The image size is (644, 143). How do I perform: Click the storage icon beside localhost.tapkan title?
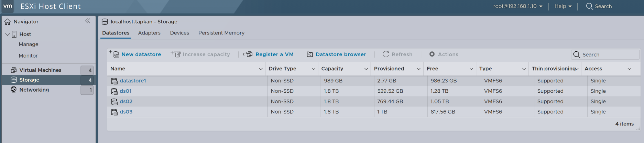tap(105, 22)
